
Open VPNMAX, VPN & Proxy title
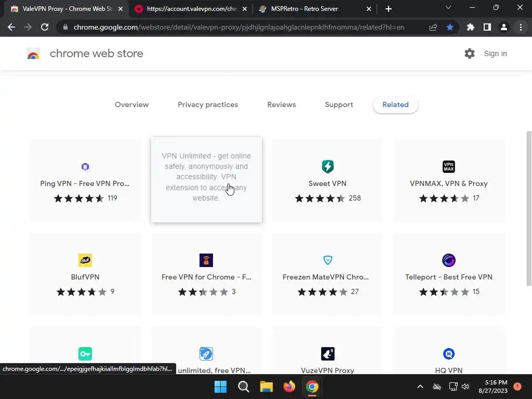449,183
